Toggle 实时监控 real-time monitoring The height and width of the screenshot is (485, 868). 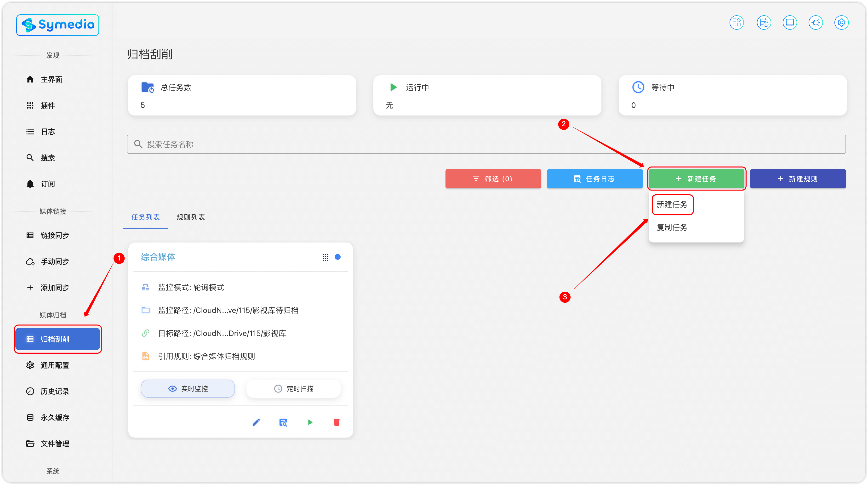click(188, 389)
